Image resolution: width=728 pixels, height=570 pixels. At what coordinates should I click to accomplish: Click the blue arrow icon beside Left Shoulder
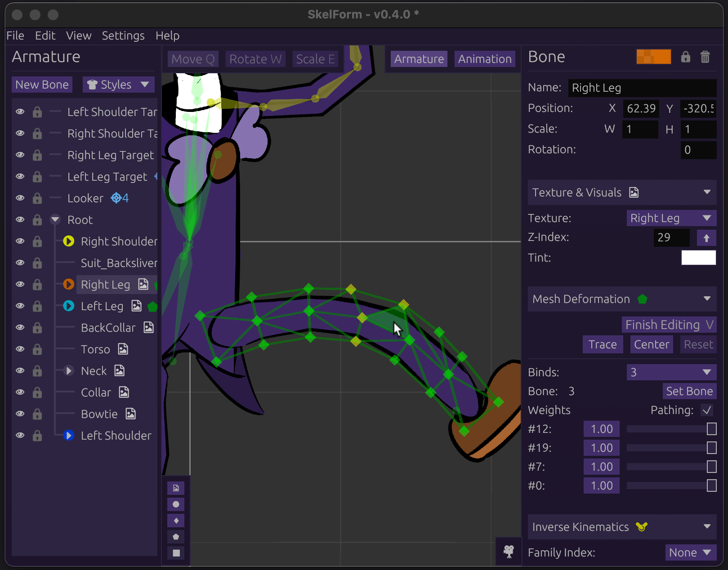[x=68, y=435]
